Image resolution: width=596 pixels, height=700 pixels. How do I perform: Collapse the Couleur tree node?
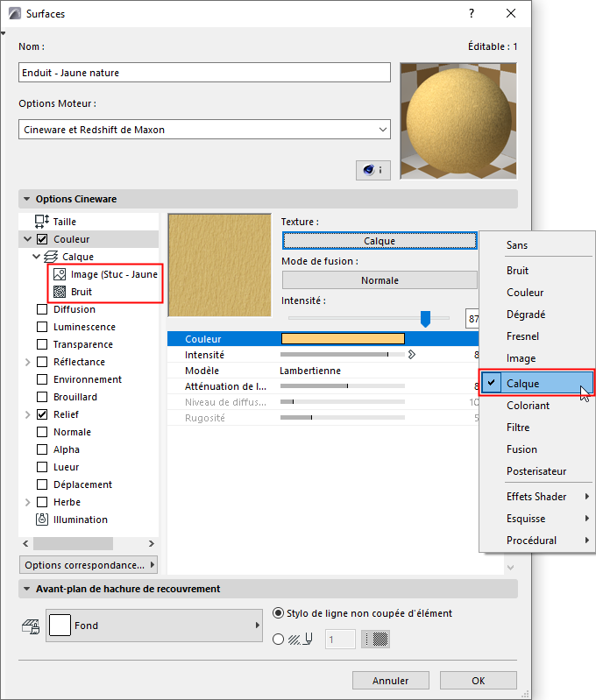pos(28,239)
